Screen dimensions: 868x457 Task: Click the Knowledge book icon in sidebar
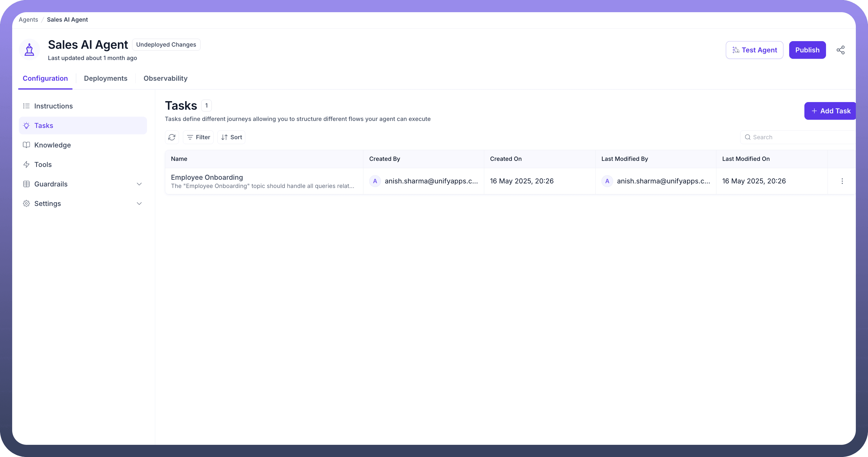(x=26, y=145)
